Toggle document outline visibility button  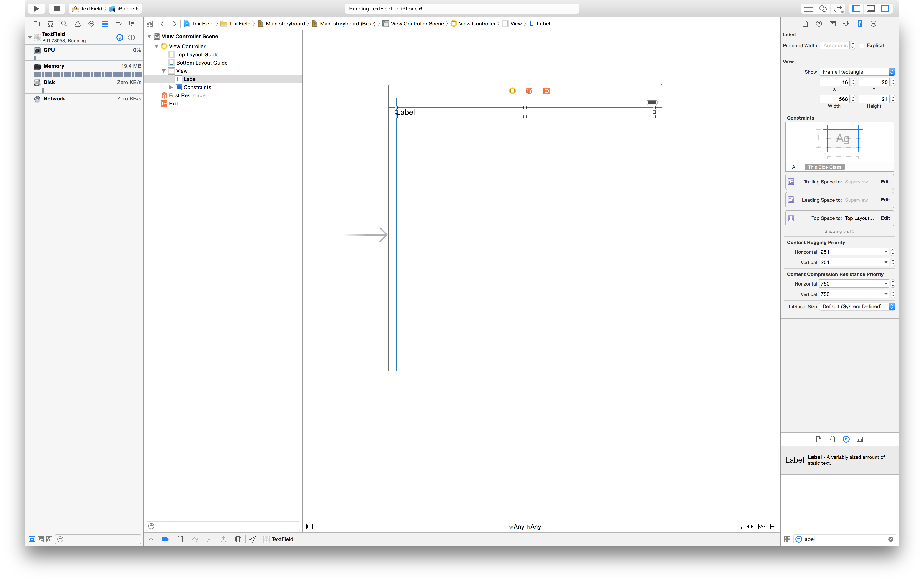(x=310, y=526)
